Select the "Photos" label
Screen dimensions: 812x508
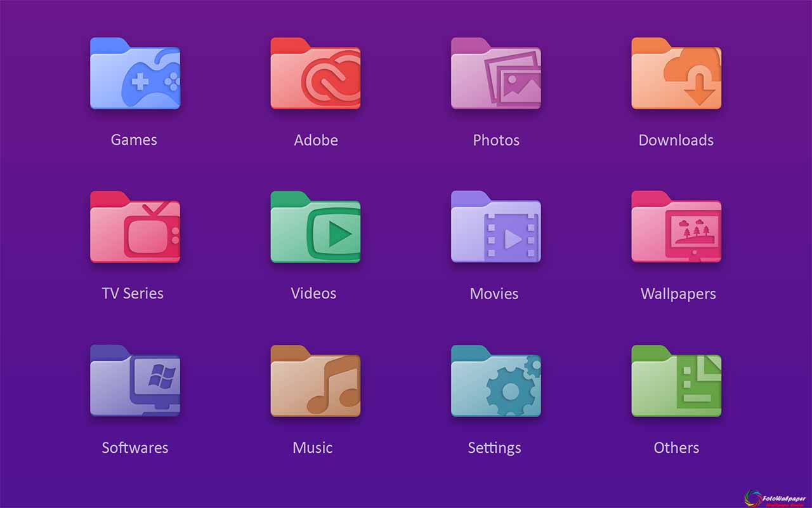pos(496,140)
